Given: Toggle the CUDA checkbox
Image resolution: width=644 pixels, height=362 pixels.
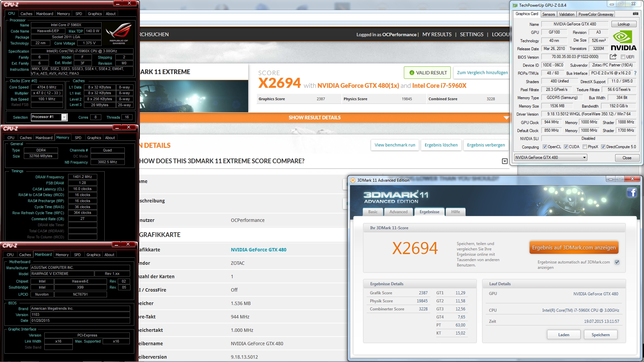Looking at the screenshot, I should pyautogui.click(x=566, y=147).
